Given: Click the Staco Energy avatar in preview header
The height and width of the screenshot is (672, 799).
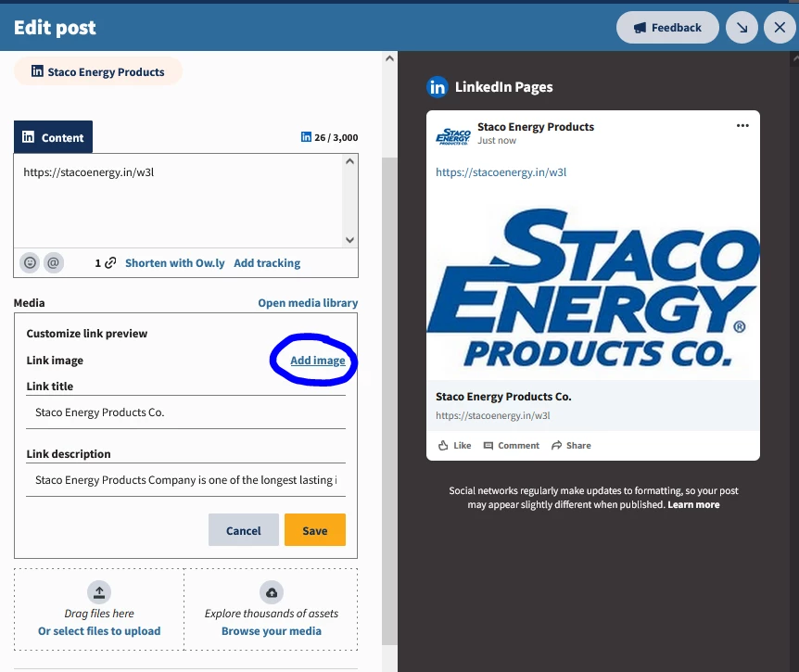Looking at the screenshot, I should pyautogui.click(x=453, y=136).
